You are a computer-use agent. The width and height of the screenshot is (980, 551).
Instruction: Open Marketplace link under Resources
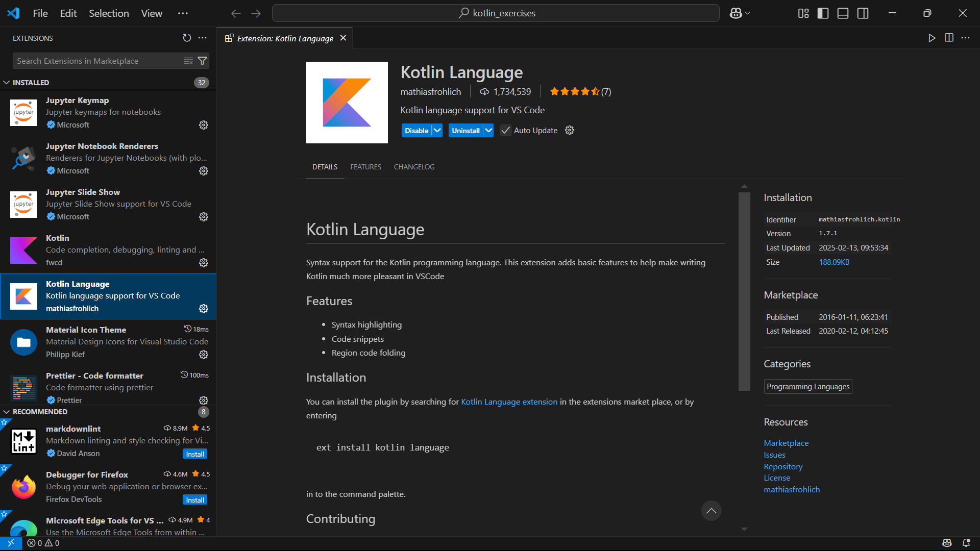[786, 443]
